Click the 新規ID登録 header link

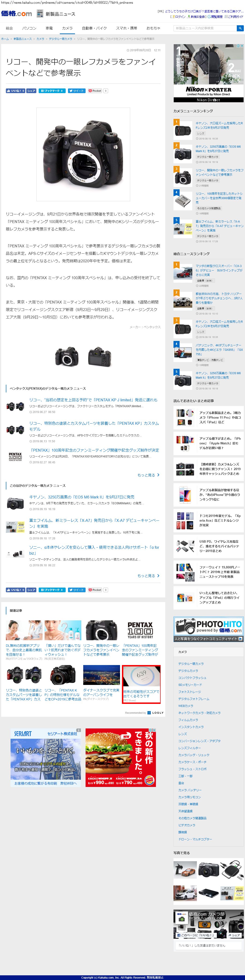[x=197, y=17]
